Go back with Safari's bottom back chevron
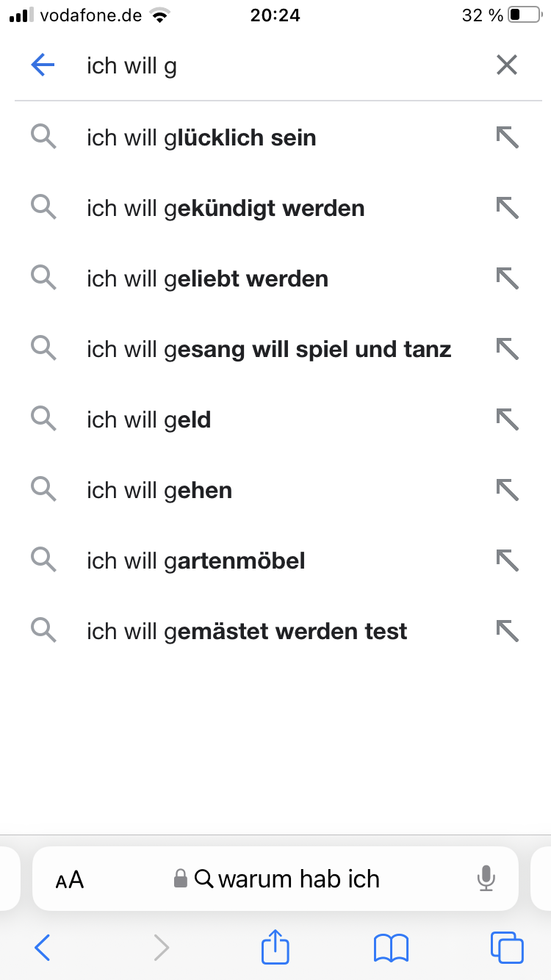The height and width of the screenshot is (980, 551). (43, 948)
